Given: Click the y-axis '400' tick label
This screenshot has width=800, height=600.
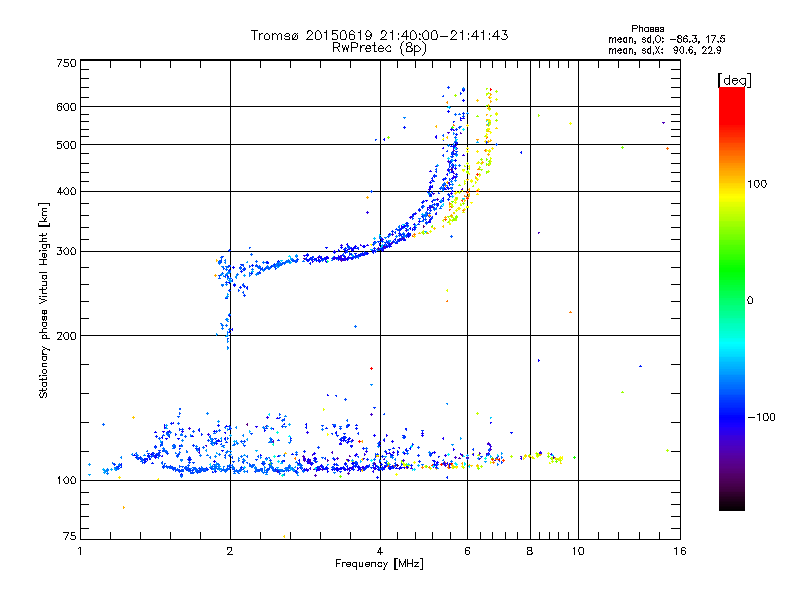Looking at the screenshot, I should click(66, 191).
